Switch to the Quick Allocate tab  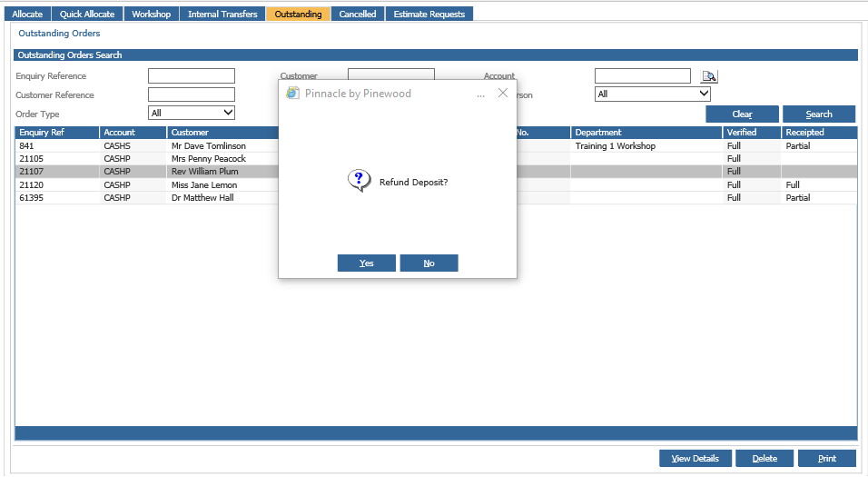point(87,14)
